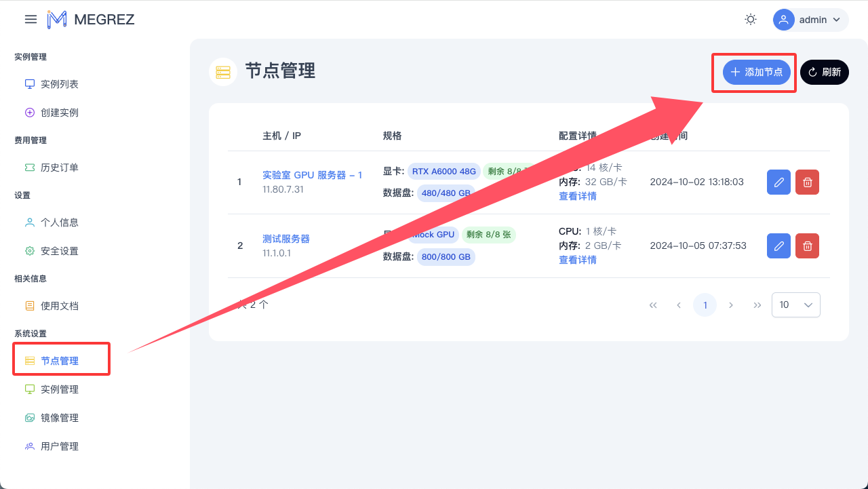Open the 实验室 GPU 服务器 - 1 link
Image resolution: width=868 pixels, height=489 pixels.
pyautogui.click(x=312, y=175)
